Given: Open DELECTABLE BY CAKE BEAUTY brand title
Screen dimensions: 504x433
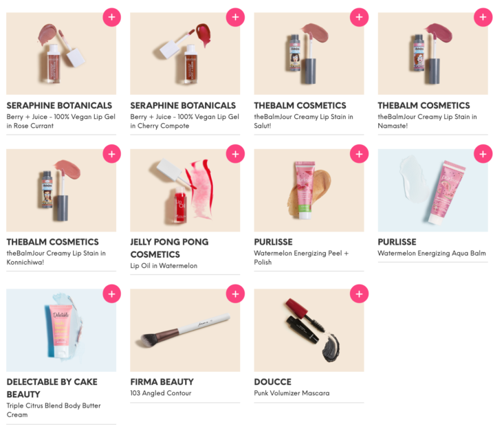Looking at the screenshot, I should tap(52, 388).
